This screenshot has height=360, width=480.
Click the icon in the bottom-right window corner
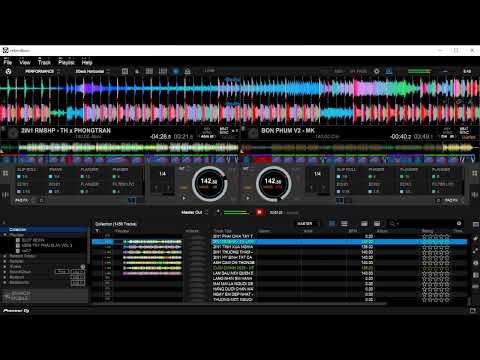pyautogui.click(x=473, y=310)
